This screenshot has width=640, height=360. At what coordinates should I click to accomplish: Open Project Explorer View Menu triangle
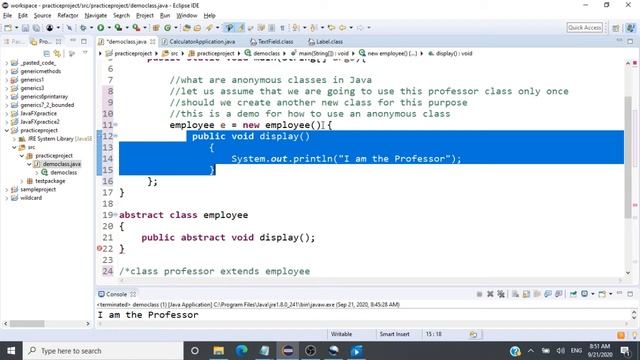point(85,53)
